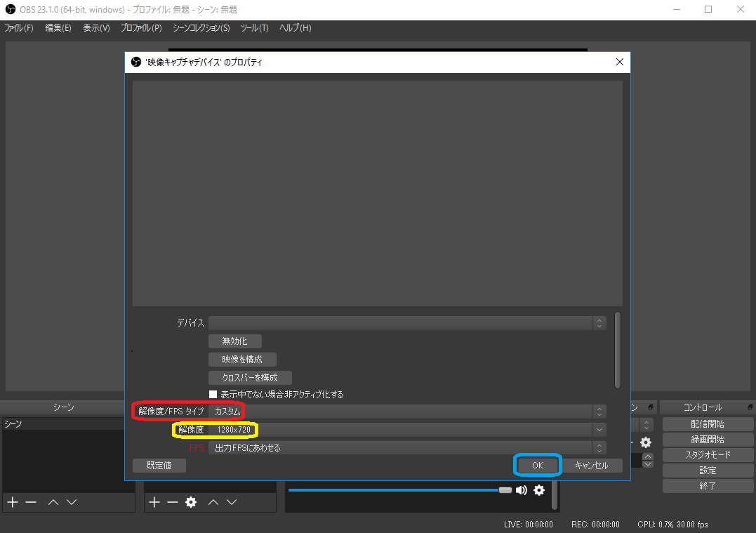Add a new scene with the plus icon
Viewport: 756px width, 533px height.
coord(12,502)
